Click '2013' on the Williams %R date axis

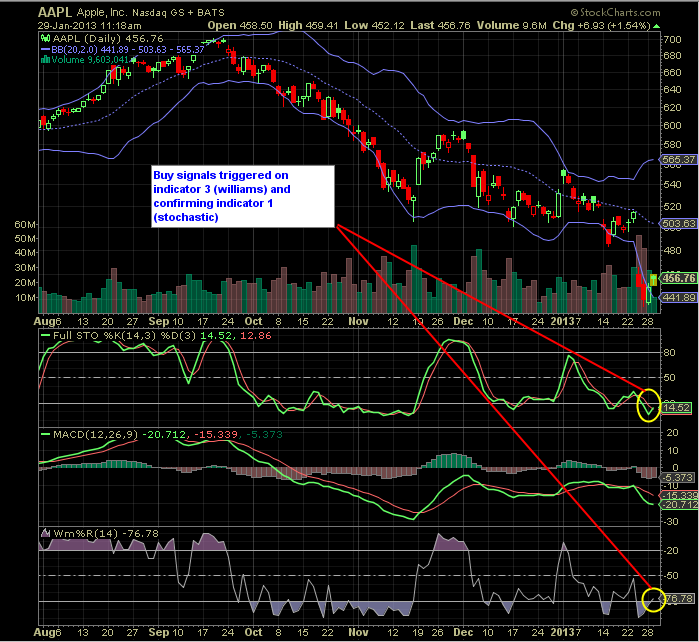click(x=562, y=632)
